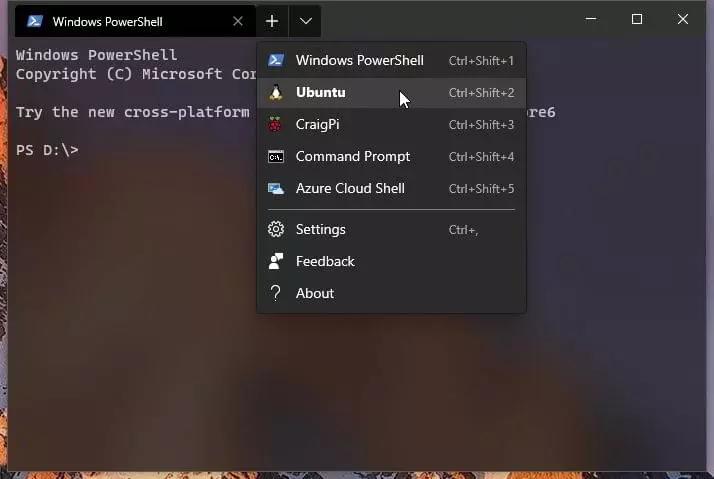Screen dimensions: 714x479
Task: Maximize the terminal window
Action: click(637, 19)
